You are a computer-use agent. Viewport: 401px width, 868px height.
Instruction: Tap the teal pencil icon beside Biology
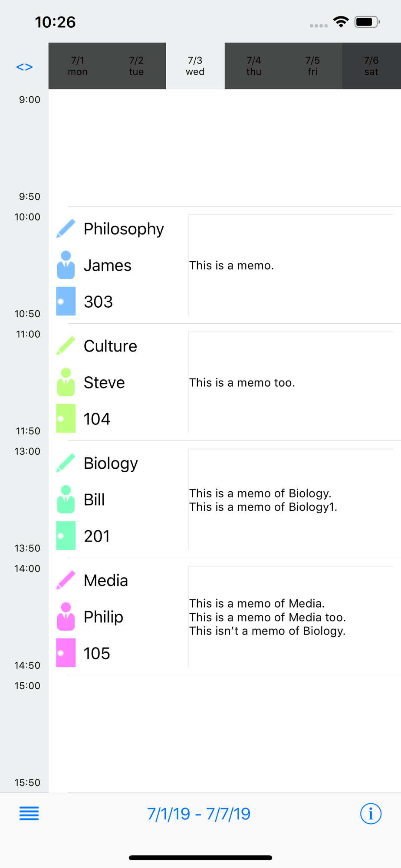coord(66,463)
